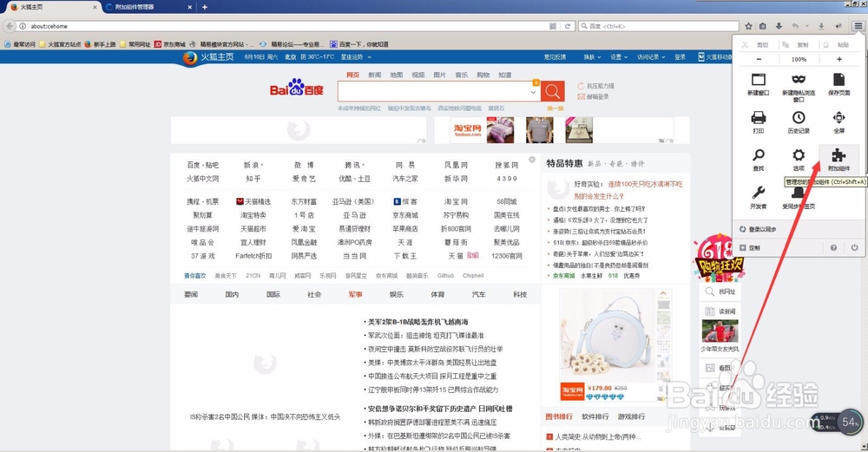The height and width of the screenshot is (452, 868).
Task: Expand the 设置 dropdown in header
Action: tap(619, 57)
